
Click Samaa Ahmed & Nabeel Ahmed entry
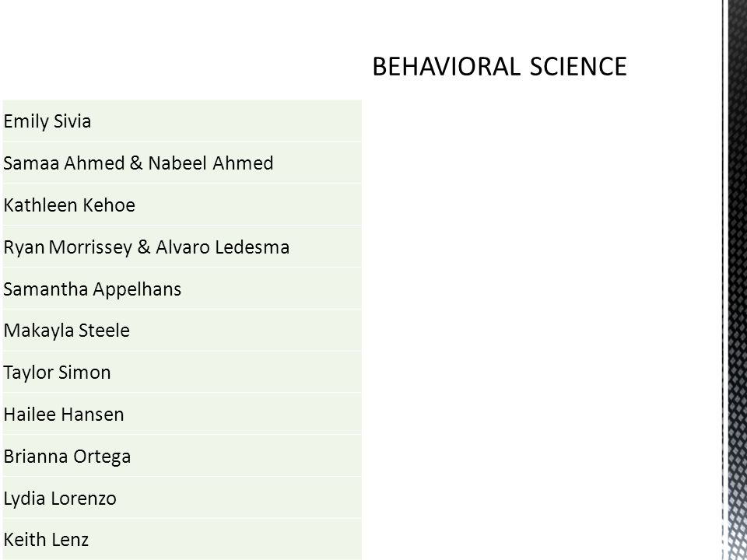pos(182,163)
